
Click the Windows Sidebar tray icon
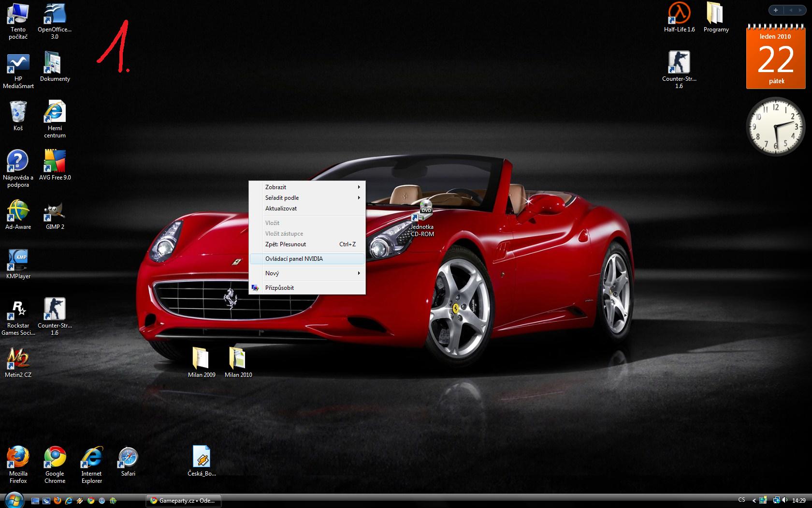763,500
